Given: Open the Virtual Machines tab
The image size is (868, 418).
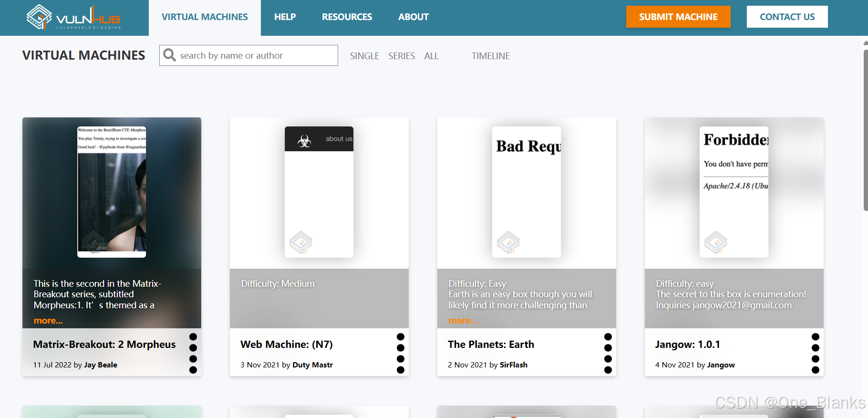Looking at the screenshot, I should coord(205,17).
